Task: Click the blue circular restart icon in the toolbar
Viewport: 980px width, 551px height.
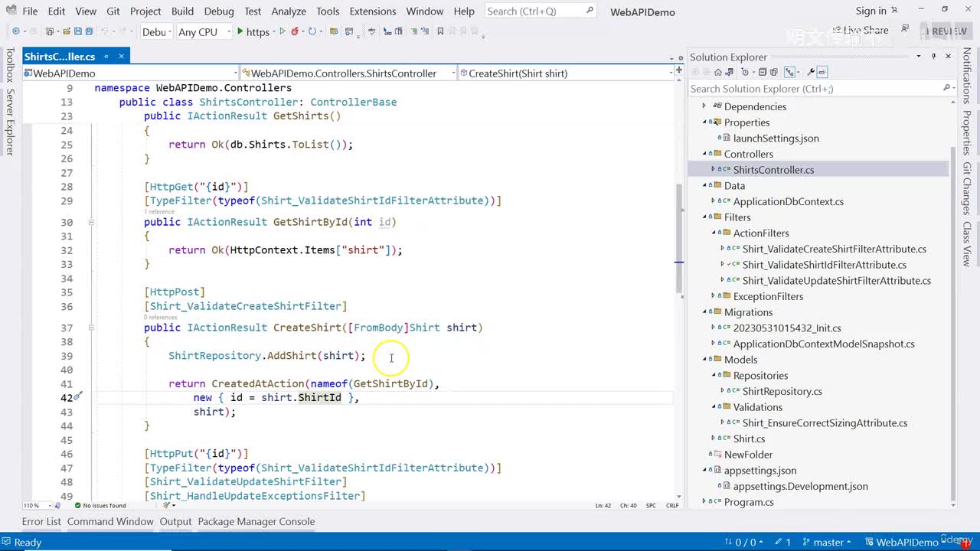Action: pos(312,31)
